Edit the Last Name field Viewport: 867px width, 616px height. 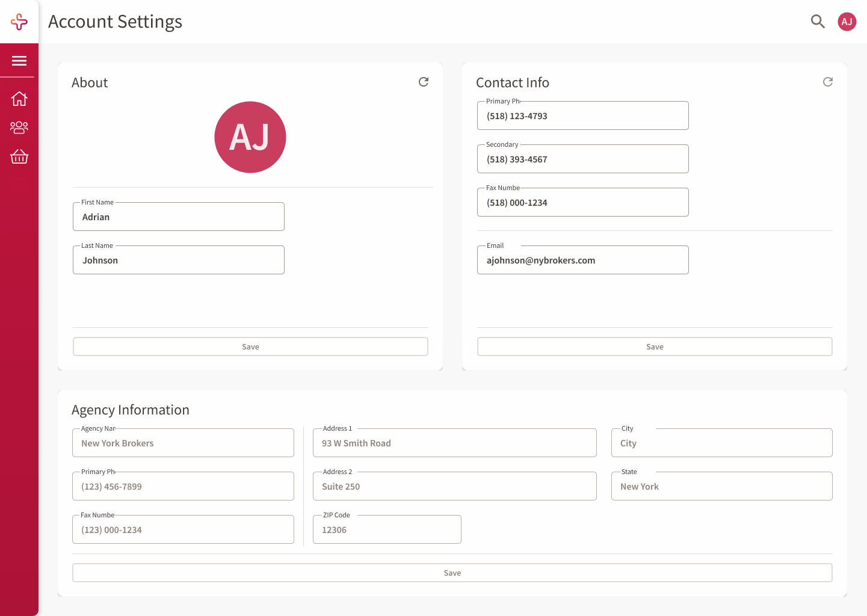(x=179, y=260)
